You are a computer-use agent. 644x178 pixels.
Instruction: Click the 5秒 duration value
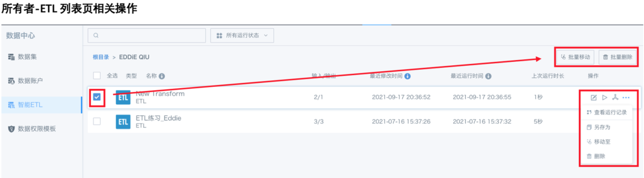pos(538,121)
